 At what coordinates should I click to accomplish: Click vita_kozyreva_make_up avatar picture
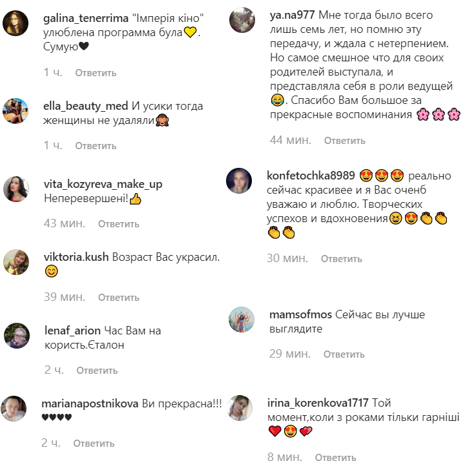(16, 189)
